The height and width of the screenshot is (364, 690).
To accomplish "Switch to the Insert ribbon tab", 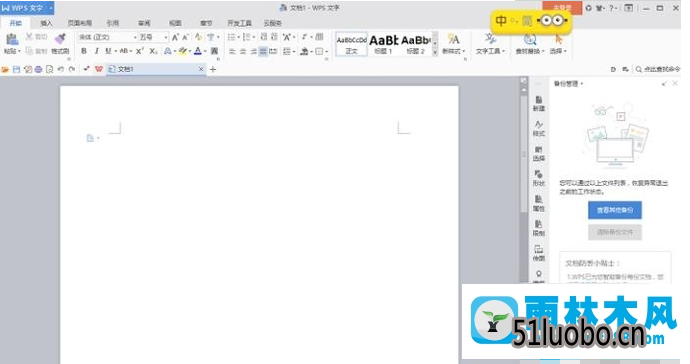I will click(x=46, y=23).
